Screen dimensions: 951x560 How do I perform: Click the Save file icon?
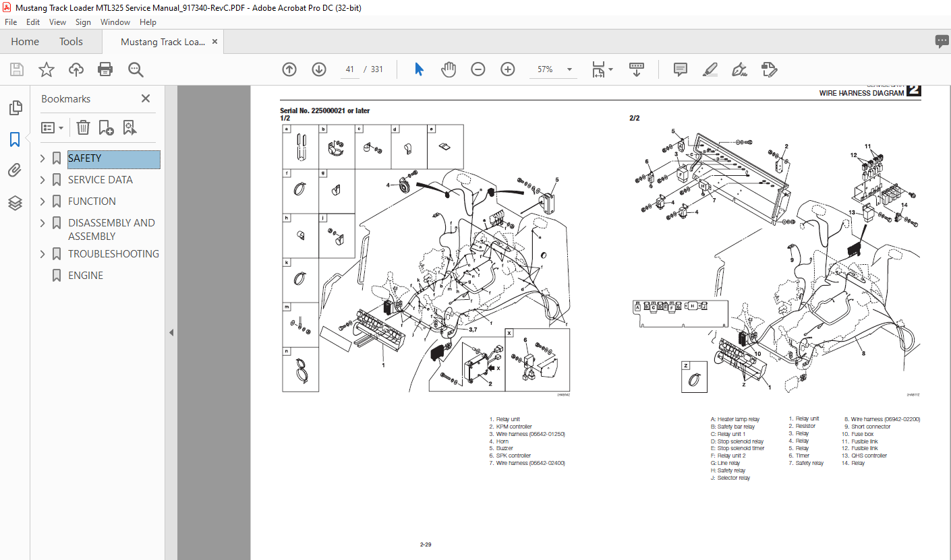17,69
